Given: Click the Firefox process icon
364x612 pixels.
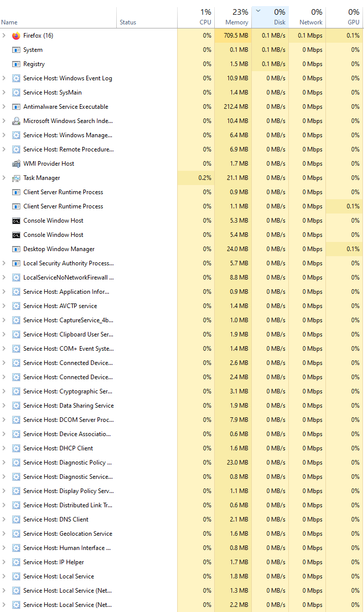Looking at the screenshot, I should pos(16,36).
